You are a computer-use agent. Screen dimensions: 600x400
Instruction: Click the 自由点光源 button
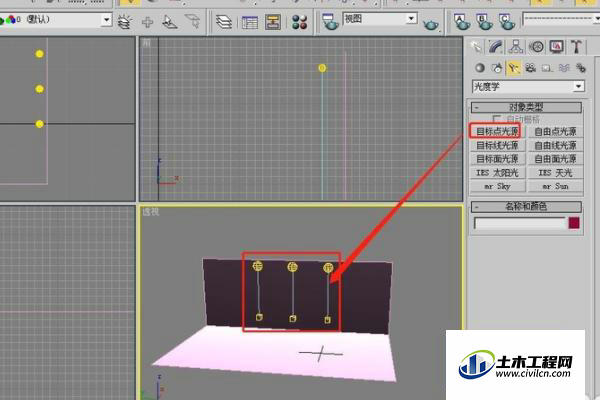click(555, 132)
